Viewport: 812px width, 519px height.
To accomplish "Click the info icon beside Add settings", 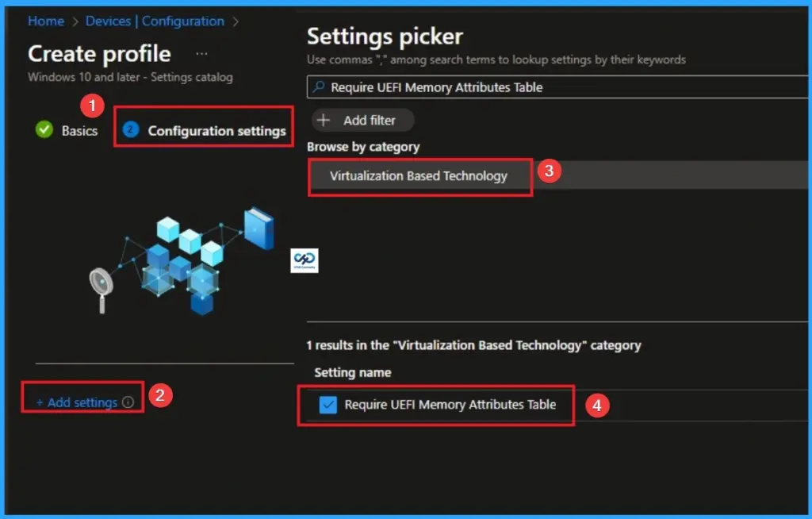I will (x=128, y=402).
